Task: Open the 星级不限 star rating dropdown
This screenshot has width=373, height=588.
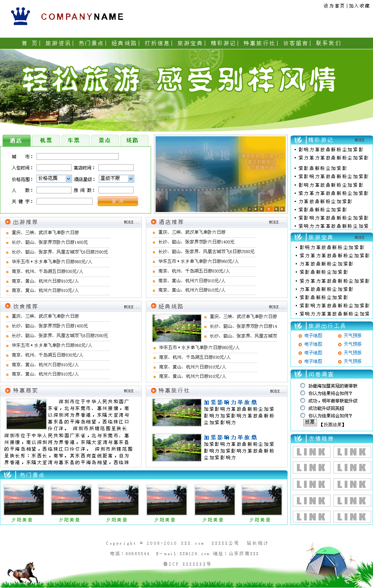Action: coord(116,179)
